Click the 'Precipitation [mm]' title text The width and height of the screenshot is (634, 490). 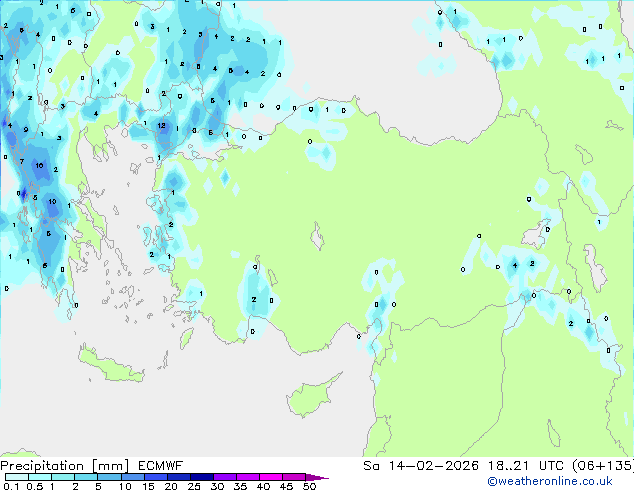click(x=65, y=466)
